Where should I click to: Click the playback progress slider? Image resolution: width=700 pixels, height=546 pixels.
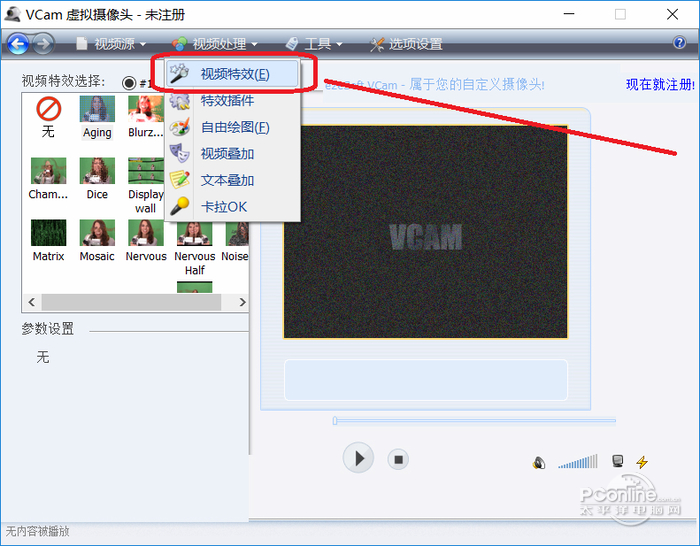pyautogui.click(x=474, y=421)
